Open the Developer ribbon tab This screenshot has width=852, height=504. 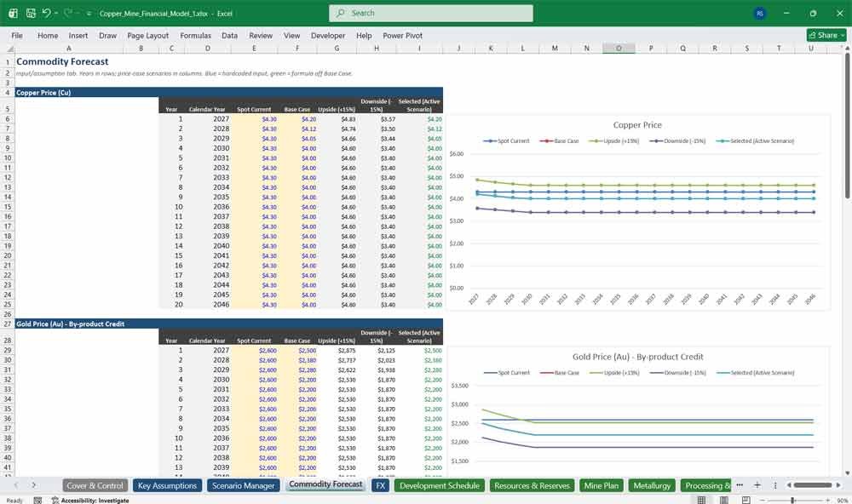pyautogui.click(x=328, y=35)
